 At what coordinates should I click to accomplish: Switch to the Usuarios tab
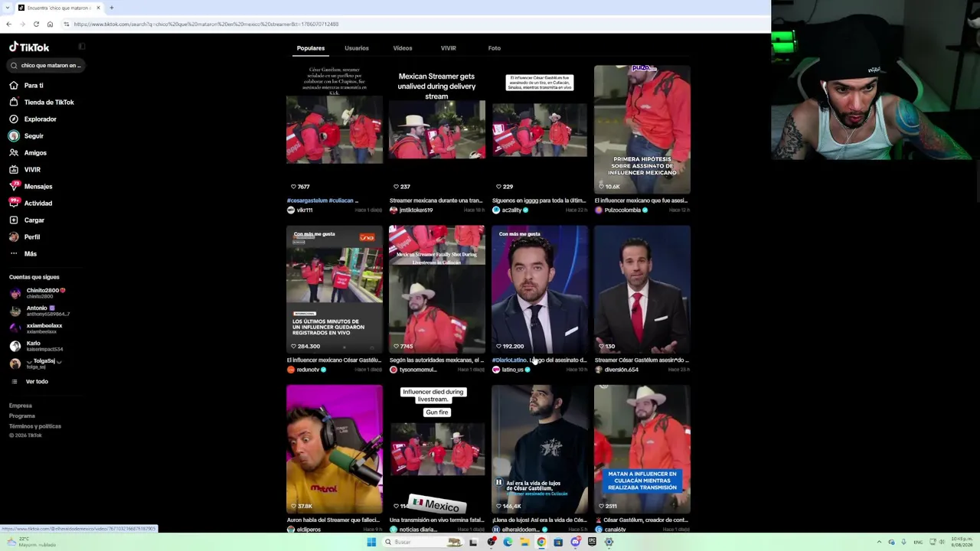(x=357, y=48)
